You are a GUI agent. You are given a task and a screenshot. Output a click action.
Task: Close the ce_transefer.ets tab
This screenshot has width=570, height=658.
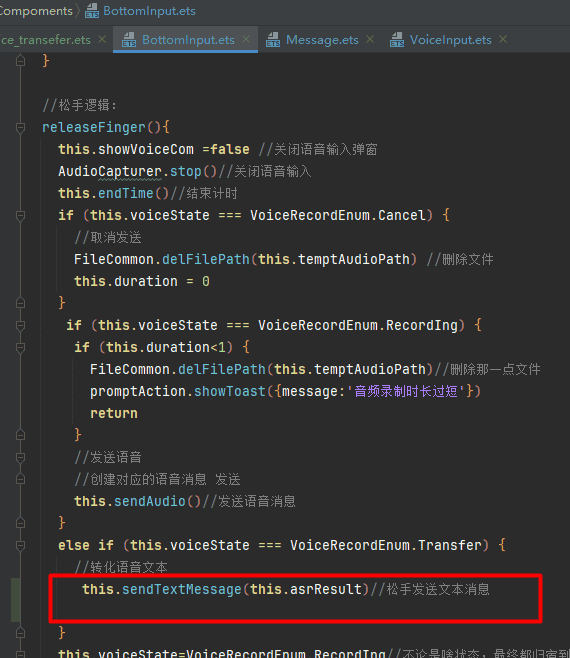[102, 39]
